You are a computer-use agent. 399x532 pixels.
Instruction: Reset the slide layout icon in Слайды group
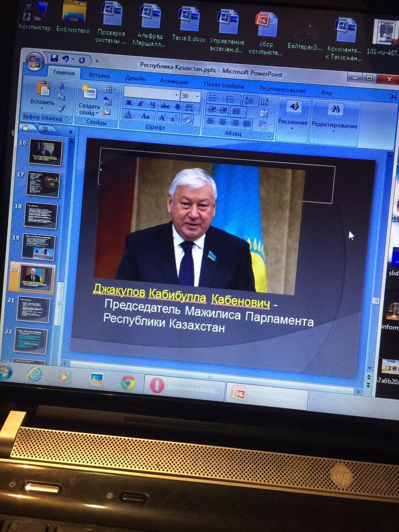point(108,101)
